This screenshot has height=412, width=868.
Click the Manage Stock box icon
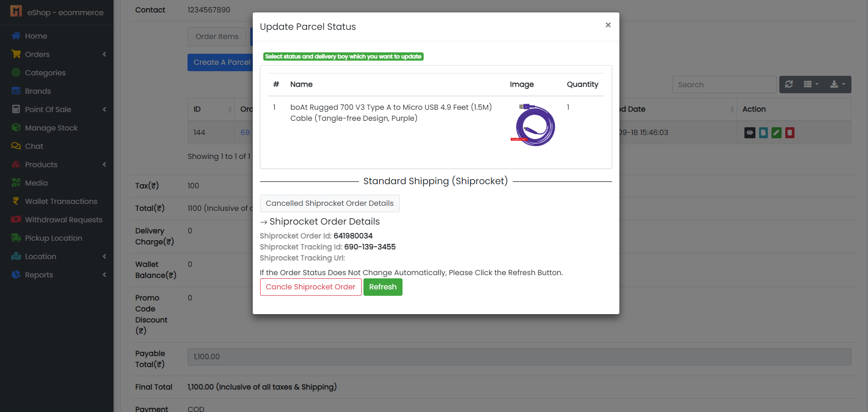point(16,128)
